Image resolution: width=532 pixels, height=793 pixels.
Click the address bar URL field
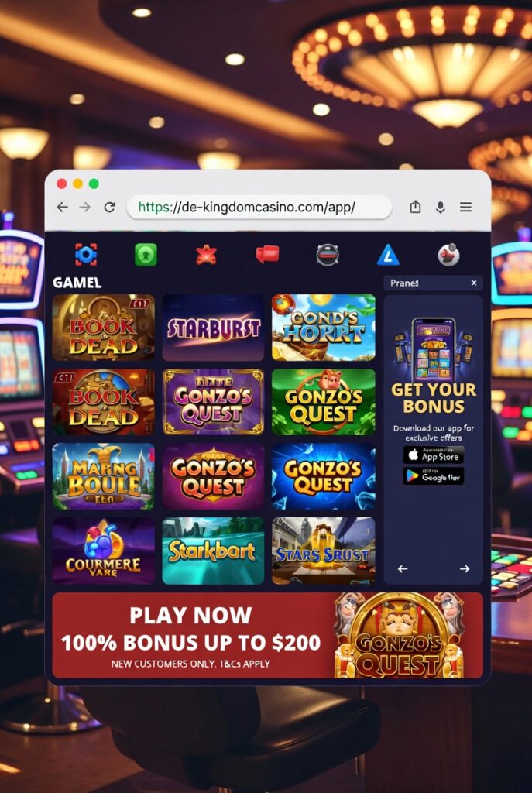point(259,207)
